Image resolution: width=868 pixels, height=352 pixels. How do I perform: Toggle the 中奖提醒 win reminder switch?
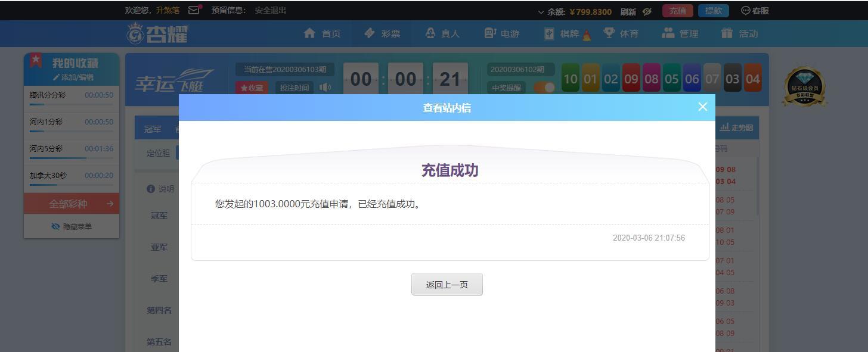[544, 88]
